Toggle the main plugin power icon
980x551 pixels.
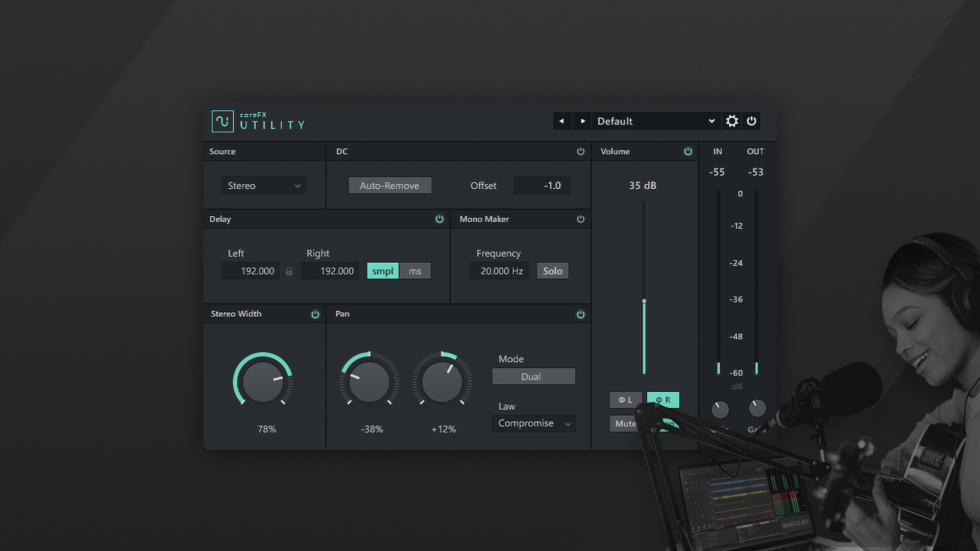(751, 121)
